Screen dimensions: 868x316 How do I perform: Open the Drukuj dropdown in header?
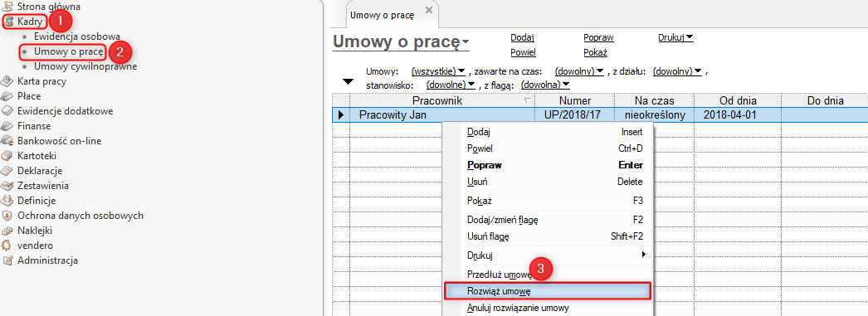coord(676,37)
